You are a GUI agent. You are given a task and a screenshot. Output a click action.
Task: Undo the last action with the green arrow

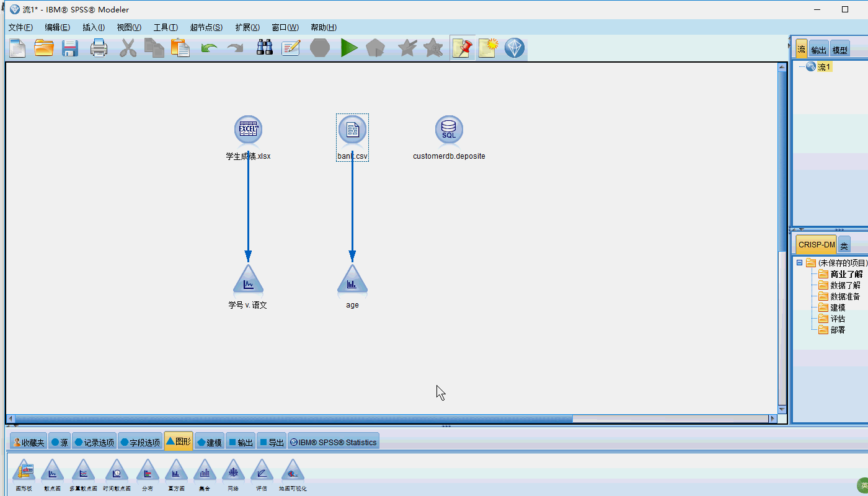point(209,48)
